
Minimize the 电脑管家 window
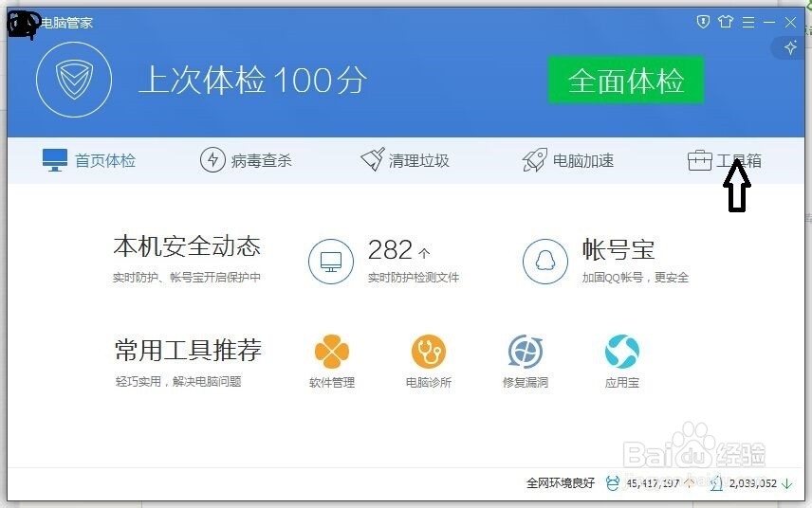tap(769, 22)
